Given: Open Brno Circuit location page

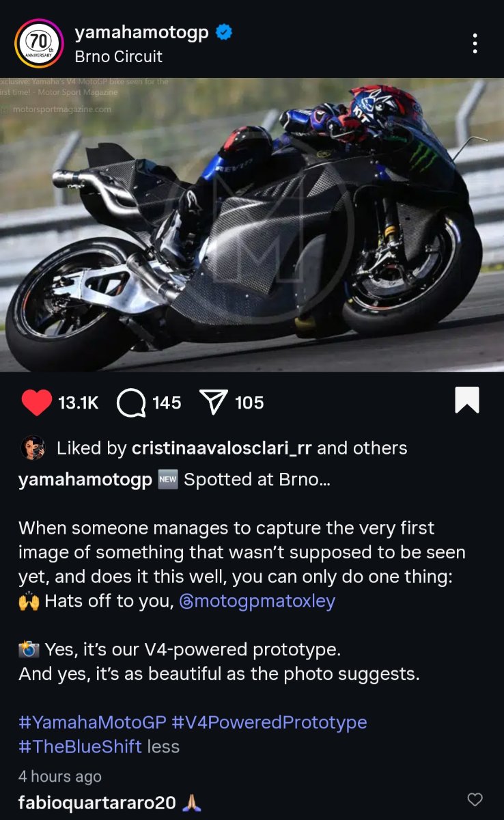Looking at the screenshot, I should tap(119, 57).
